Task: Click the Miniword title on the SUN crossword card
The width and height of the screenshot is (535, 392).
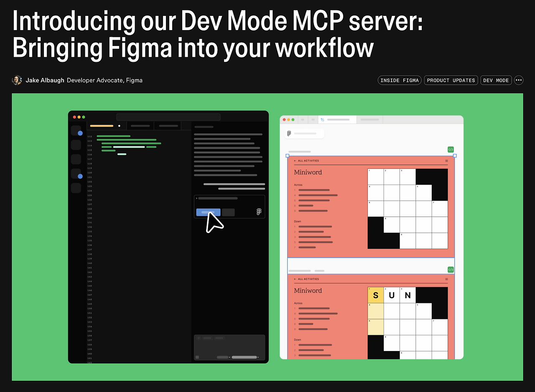Action: [x=308, y=290]
